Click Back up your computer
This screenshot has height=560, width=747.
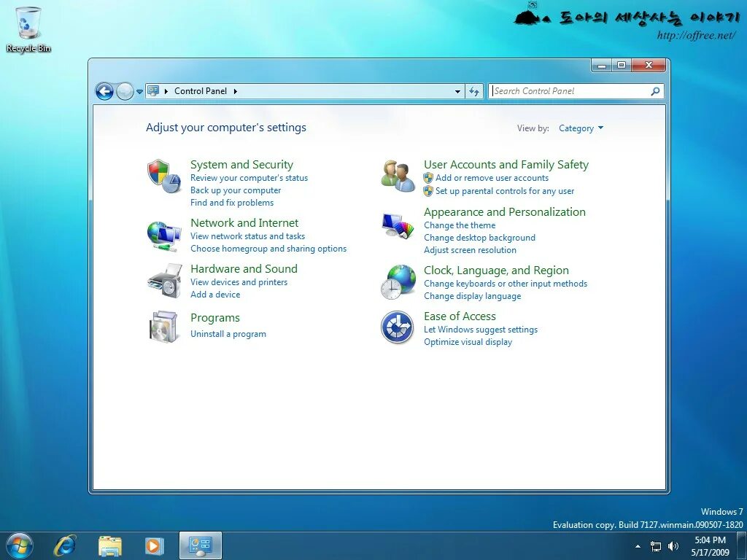click(x=236, y=190)
